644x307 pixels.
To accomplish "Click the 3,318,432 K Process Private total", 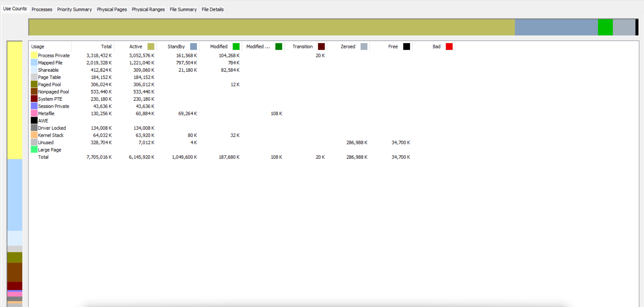I will (x=99, y=55).
